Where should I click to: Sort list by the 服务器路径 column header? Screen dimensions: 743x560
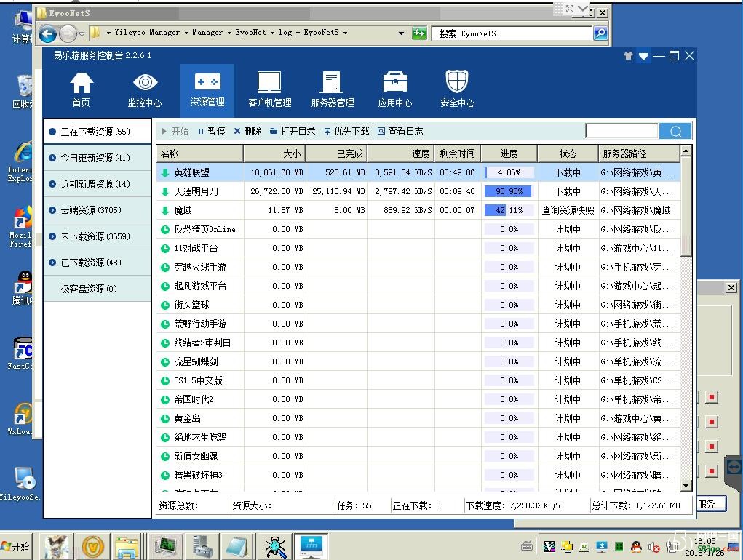pos(639,153)
